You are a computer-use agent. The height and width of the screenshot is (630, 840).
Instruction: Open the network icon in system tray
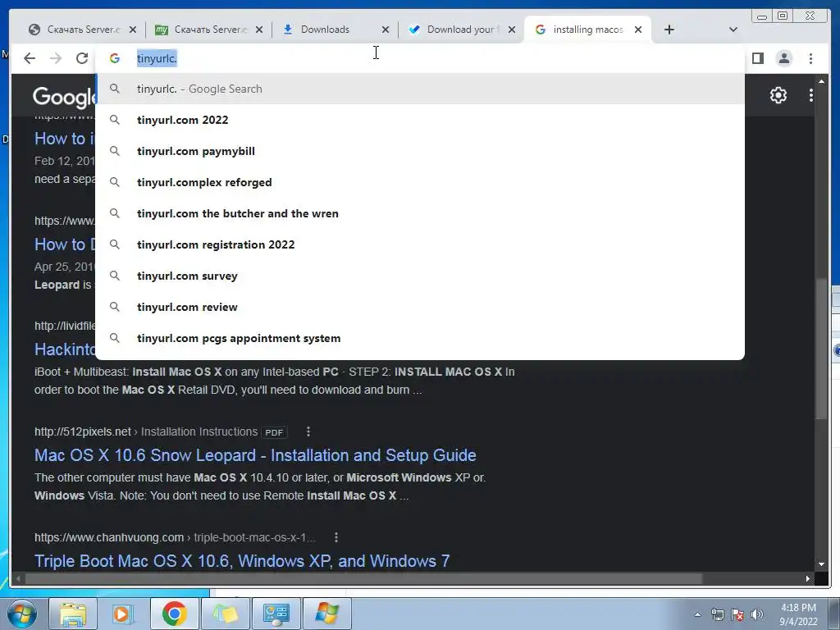(x=717, y=615)
